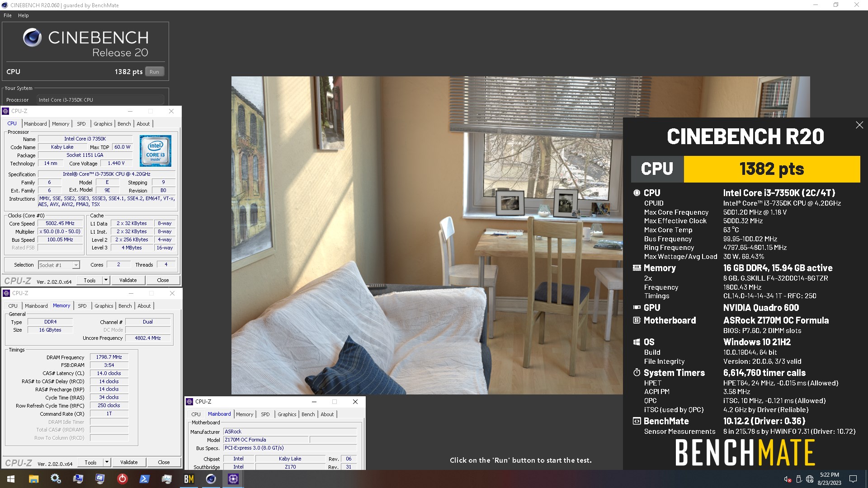Open File Explorer from taskbar

coord(33,479)
